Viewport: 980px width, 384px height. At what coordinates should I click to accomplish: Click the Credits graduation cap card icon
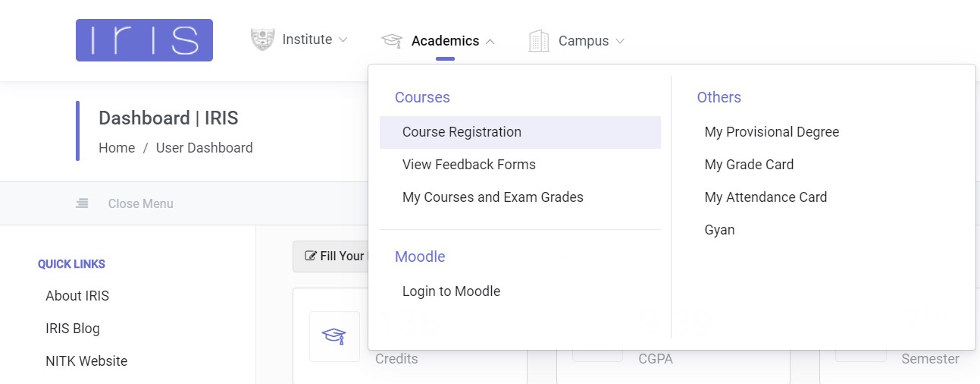(x=334, y=336)
